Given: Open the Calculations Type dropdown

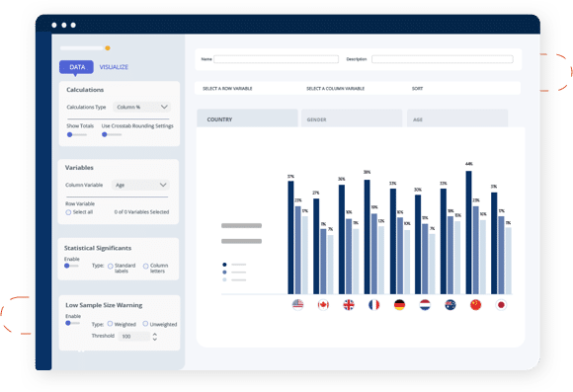Looking at the screenshot, I should pos(141,107).
